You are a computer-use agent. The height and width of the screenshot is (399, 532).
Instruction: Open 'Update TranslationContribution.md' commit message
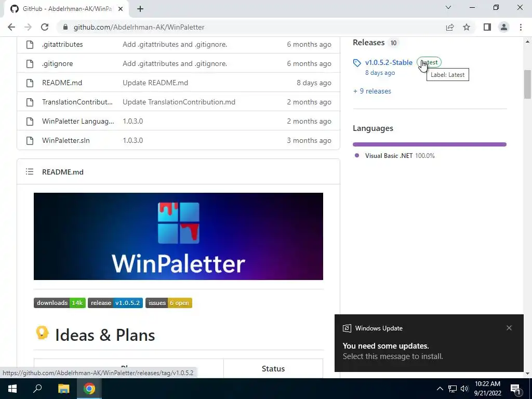coord(179,102)
